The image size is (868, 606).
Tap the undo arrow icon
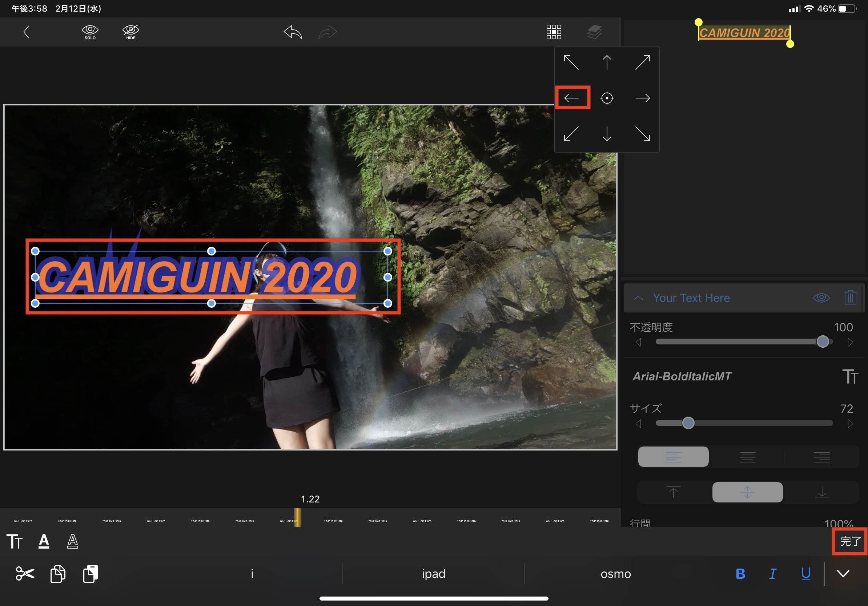pos(293,32)
